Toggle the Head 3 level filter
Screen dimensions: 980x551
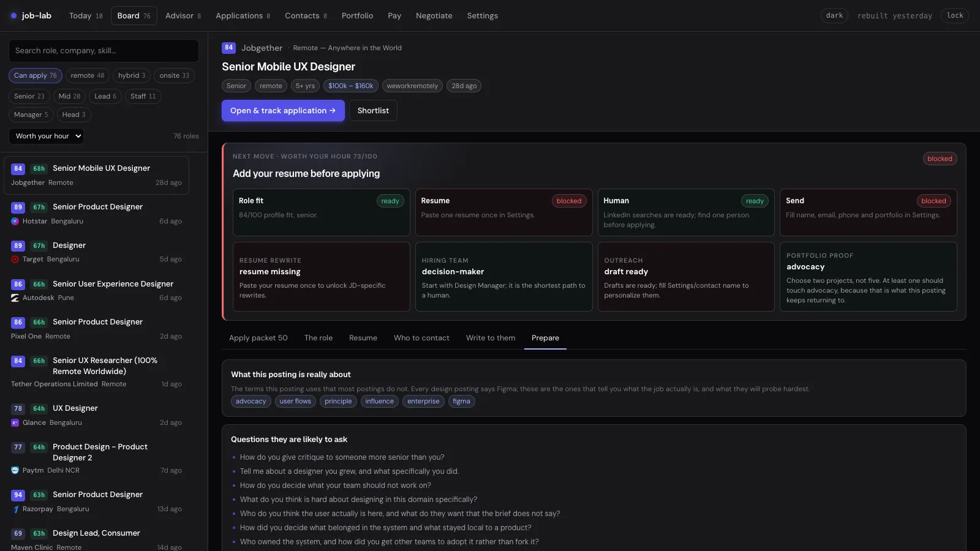pos(74,115)
